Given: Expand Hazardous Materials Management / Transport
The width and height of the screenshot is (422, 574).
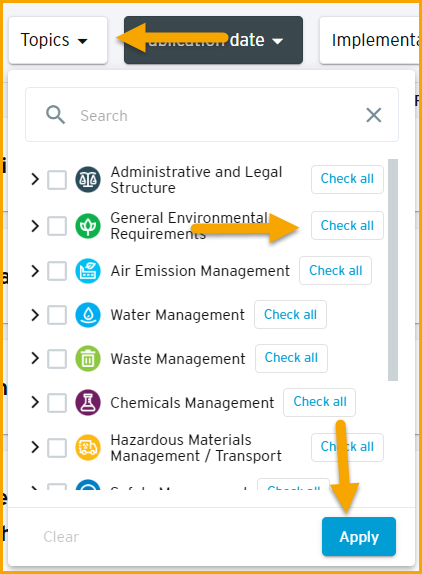Looking at the screenshot, I should pyautogui.click(x=35, y=447).
